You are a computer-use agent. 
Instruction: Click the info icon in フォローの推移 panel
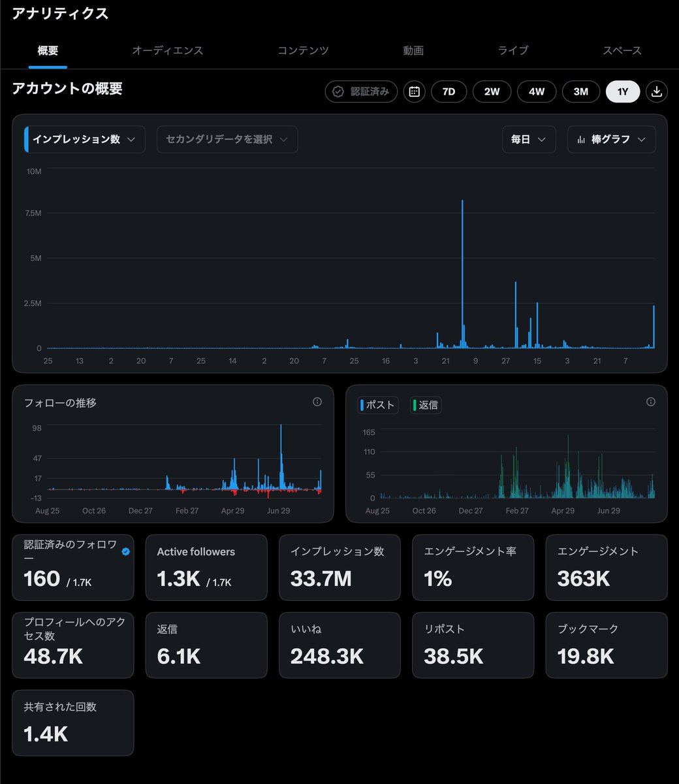pos(317,402)
